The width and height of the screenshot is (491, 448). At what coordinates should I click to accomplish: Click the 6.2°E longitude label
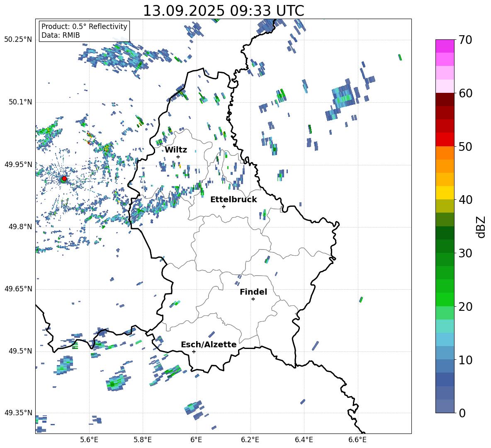(250, 440)
